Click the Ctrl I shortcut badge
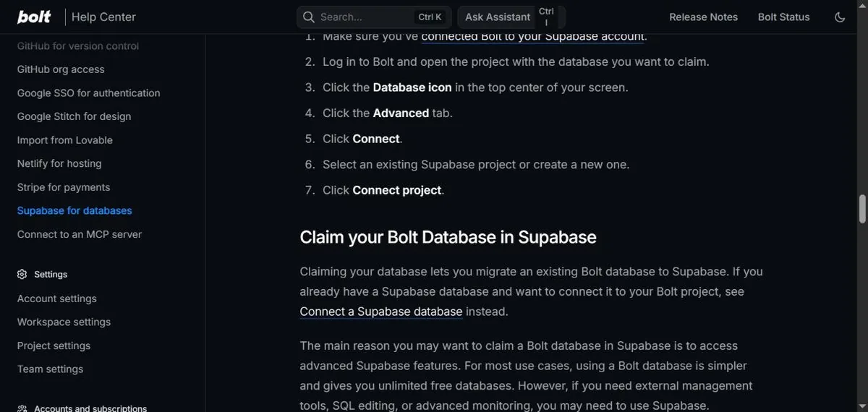 pyautogui.click(x=546, y=17)
